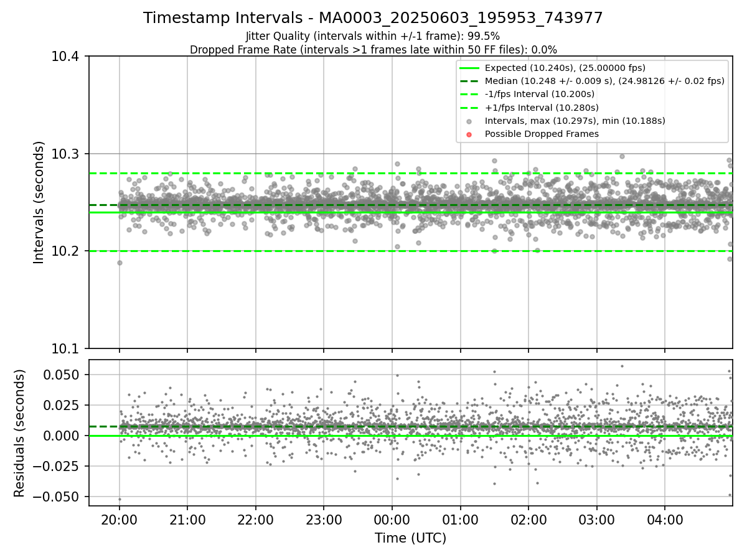Click the Jitter Quality 99.5% subtitle
This screenshot has height=560, width=747.
pos(373,36)
